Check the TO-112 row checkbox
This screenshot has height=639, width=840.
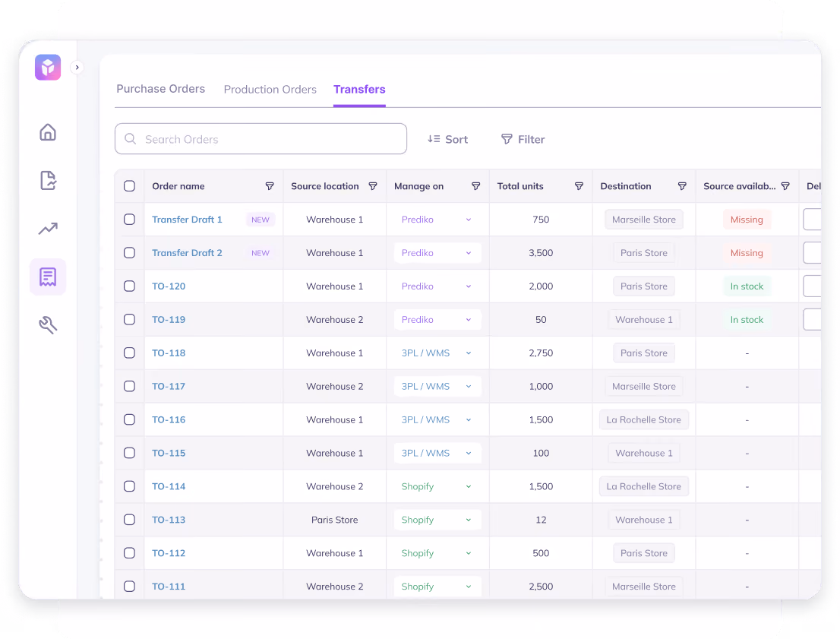129,552
